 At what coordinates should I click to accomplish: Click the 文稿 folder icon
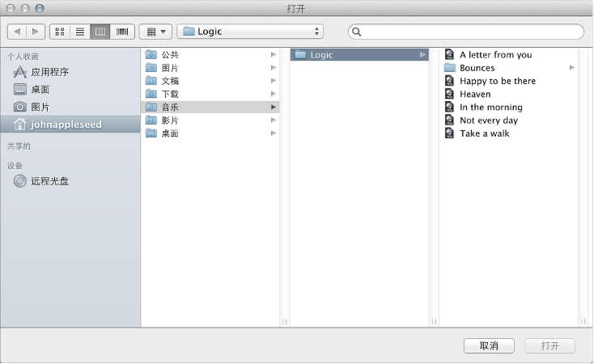coord(151,81)
